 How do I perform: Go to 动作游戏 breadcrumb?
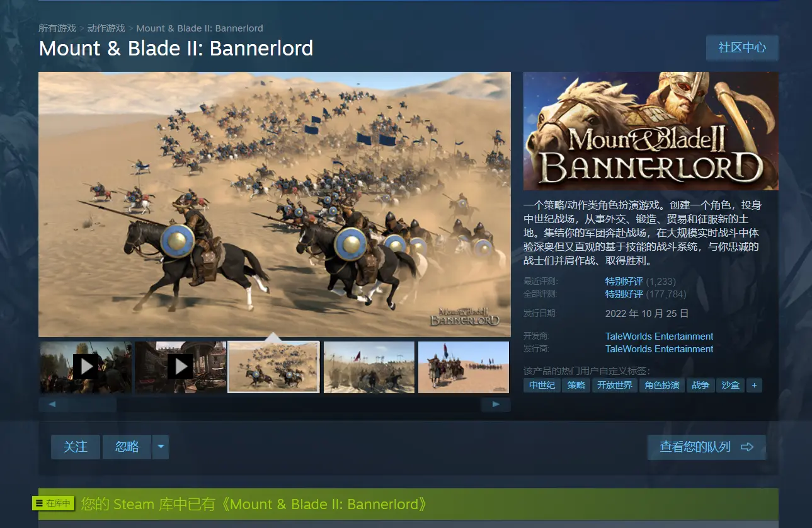(x=106, y=28)
